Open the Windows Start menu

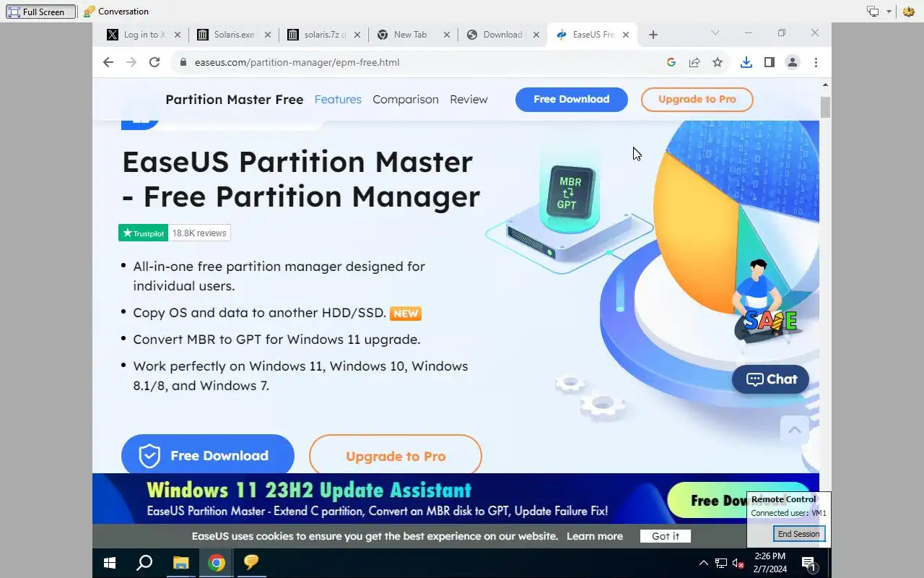click(x=110, y=563)
